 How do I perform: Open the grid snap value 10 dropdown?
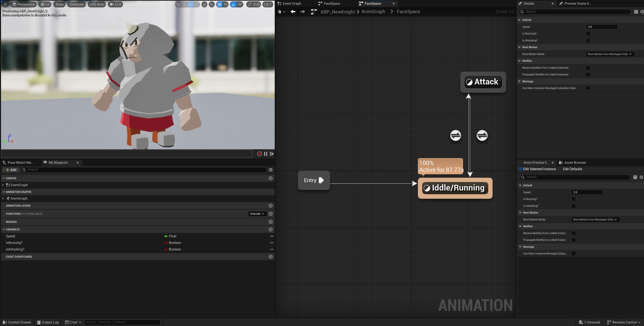click(225, 4)
